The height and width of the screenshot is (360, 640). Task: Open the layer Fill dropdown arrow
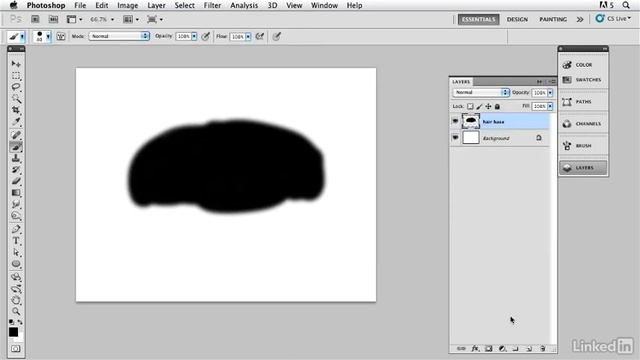[550, 106]
